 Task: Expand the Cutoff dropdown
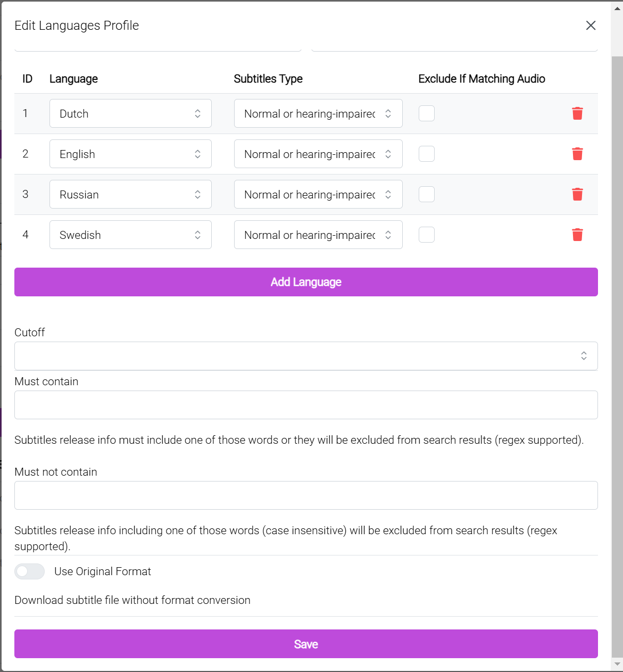click(x=306, y=356)
